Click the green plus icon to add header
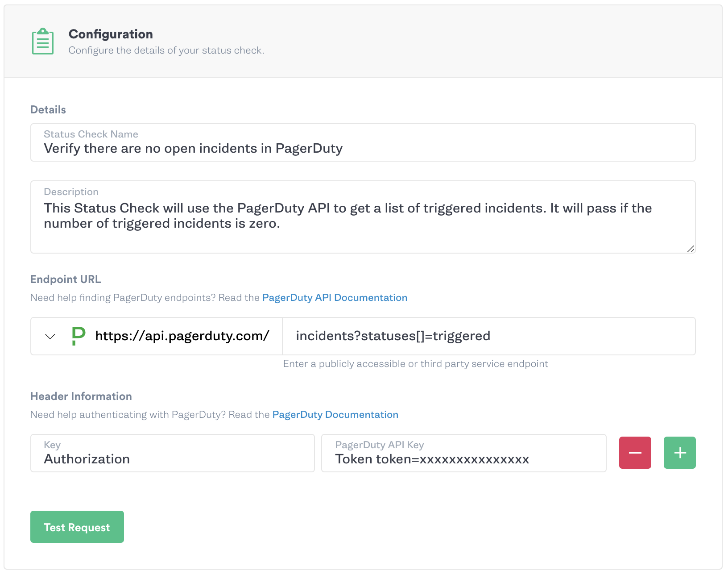Image resolution: width=728 pixels, height=575 pixels. point(679,453)
